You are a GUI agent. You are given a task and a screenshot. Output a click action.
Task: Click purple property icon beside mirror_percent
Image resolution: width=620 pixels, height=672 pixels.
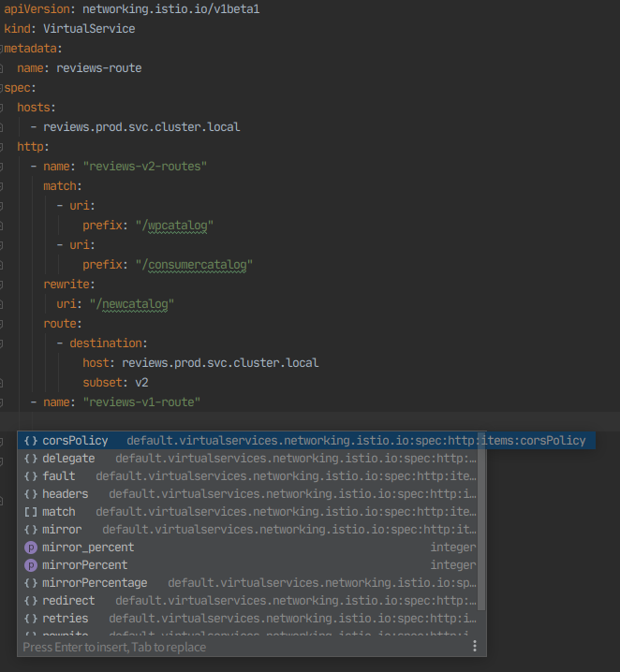[31, 548]
